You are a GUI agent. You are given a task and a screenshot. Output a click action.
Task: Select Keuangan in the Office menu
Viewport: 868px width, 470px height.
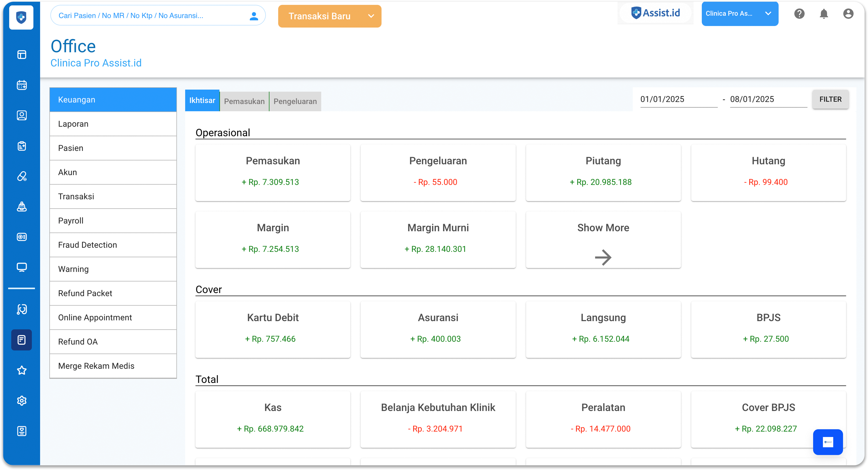point(113,100)
